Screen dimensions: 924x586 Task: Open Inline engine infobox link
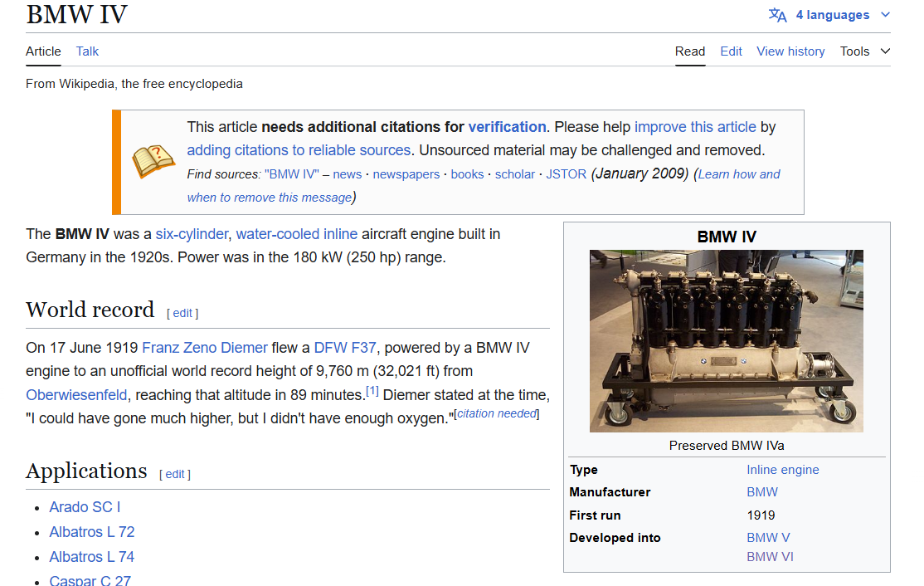click(782, 470)
